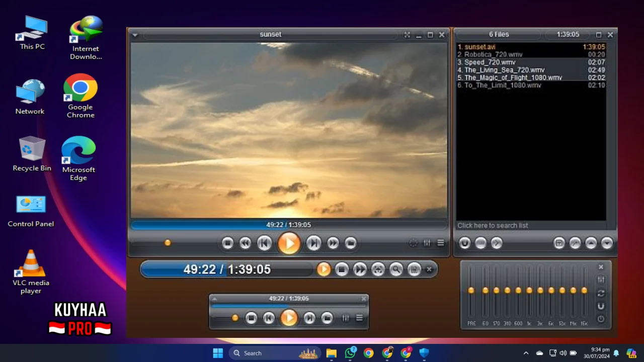Click Stop in the mini player
Screen dimensions: 644x362
pos(251,318)
